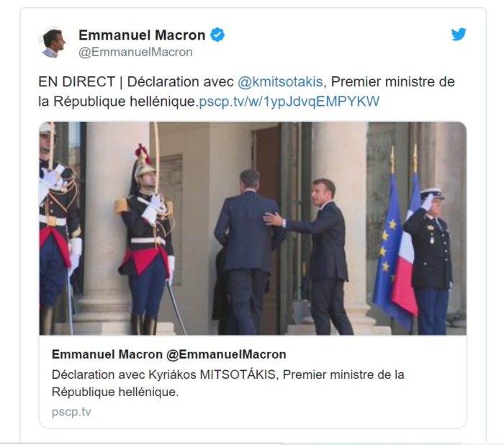This screenshot has width=504, height=445.
Task: Open Emmanuel Macron's profile avatar
Action: click(x=53, y=42)
